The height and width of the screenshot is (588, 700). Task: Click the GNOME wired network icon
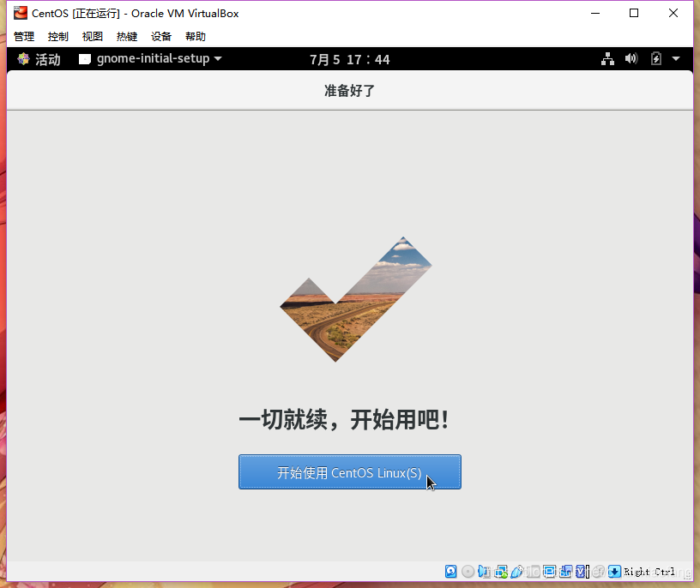(607, 59)
